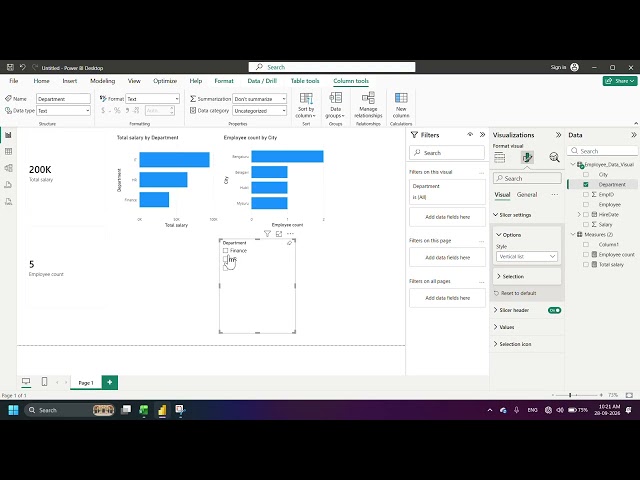The image size is (640, 480).
Task: Collapse the Filters pane
Action: coord(482,134)
